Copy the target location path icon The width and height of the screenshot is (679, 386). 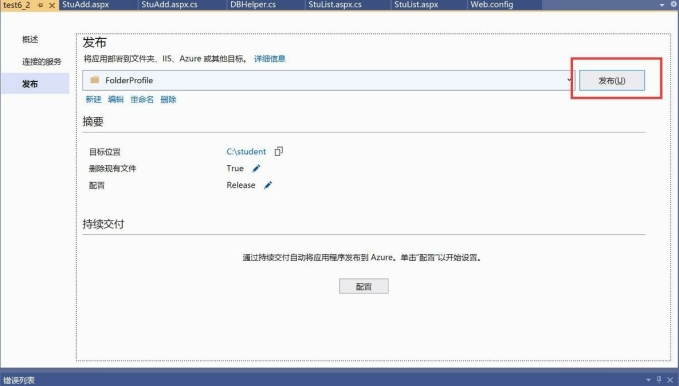point(278,151)
